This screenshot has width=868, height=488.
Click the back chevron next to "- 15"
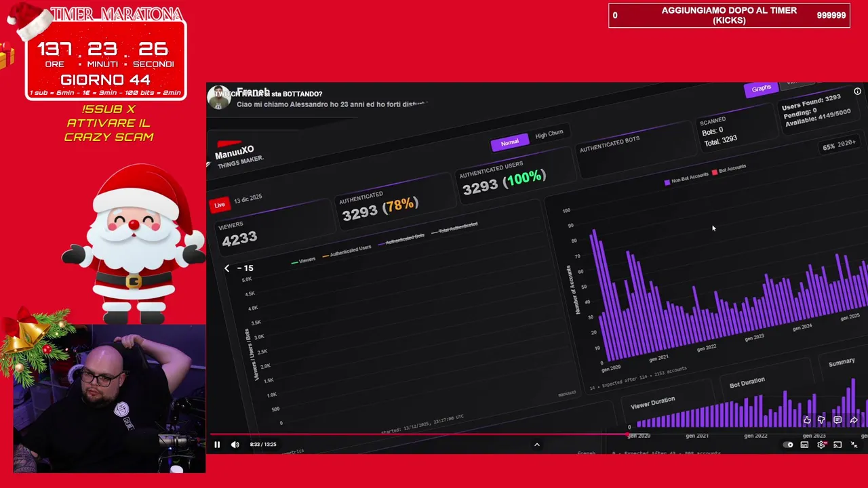(227, 268)
